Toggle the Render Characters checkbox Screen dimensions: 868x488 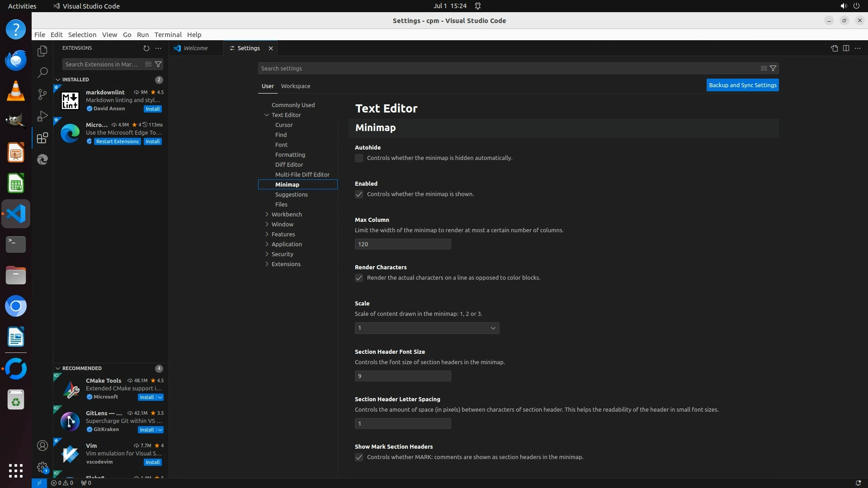click(359, 278)
